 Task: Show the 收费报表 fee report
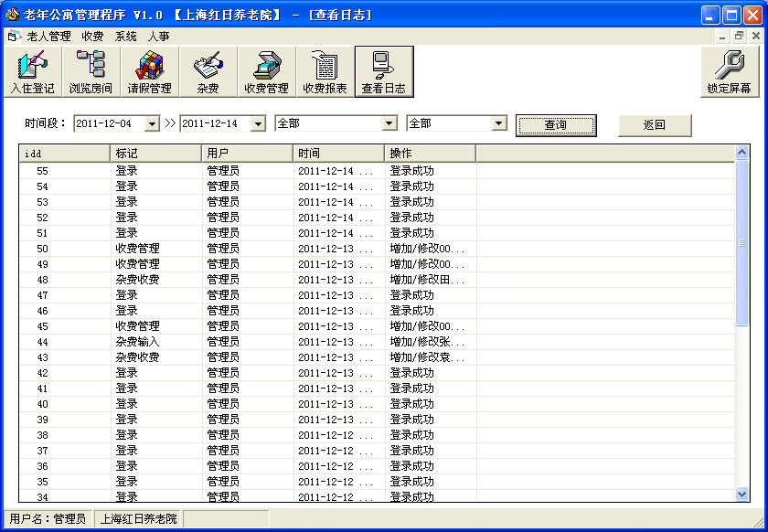[x=325, y=71]
